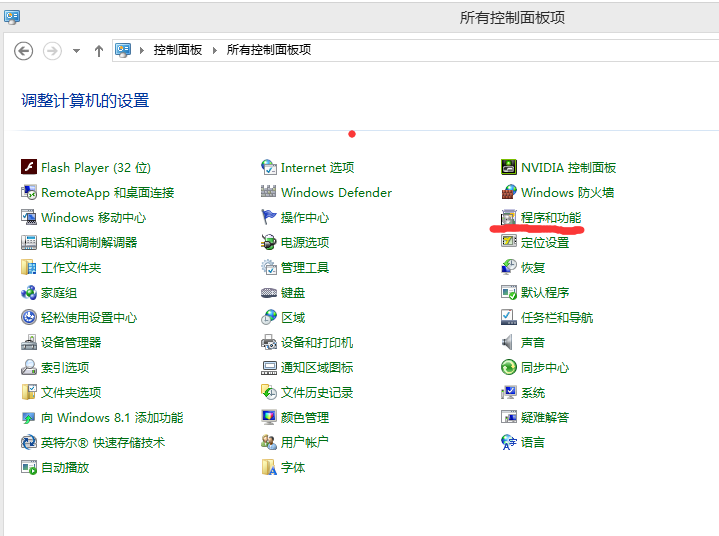
Task: Open the 通知区域图标 link
Action: (317, 367)
